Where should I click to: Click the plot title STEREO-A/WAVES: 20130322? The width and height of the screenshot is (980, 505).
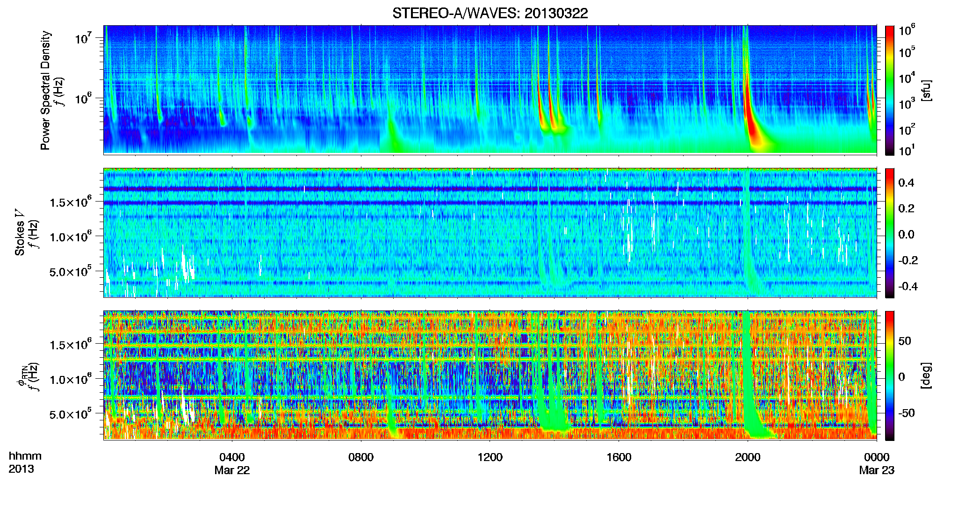(490, 13)
